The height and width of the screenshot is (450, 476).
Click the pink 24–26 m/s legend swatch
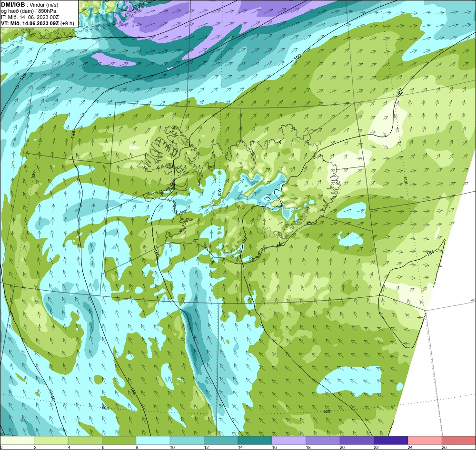(425, 440)
